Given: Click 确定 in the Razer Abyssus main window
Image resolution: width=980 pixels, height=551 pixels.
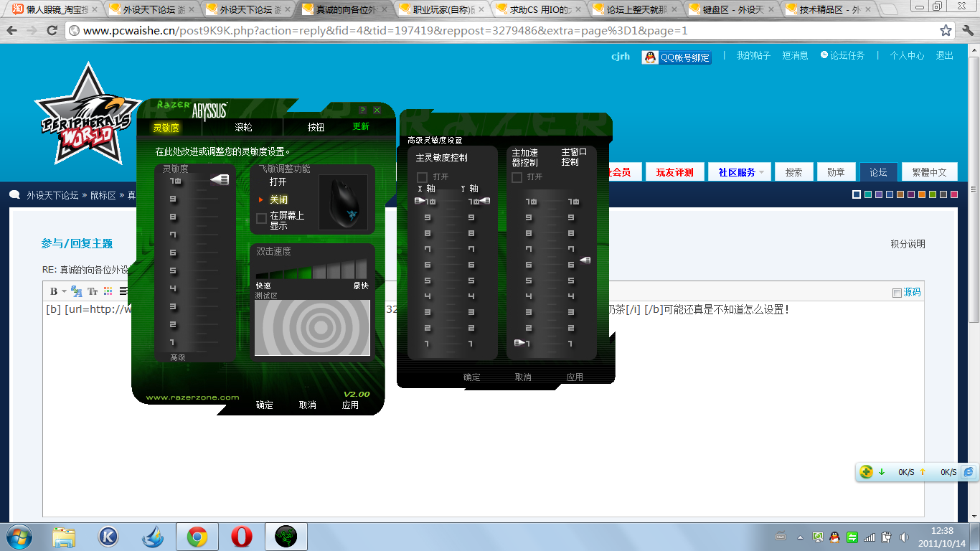Looking at the screenshot, I should [265, 405].
